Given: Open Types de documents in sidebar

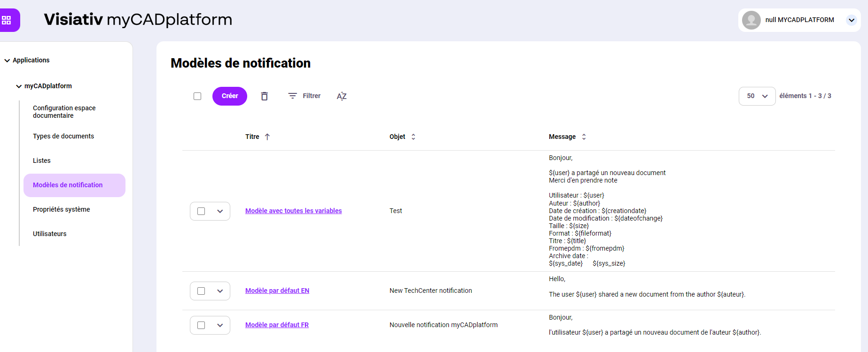Looking at the screenshot, I should (63, 136).
